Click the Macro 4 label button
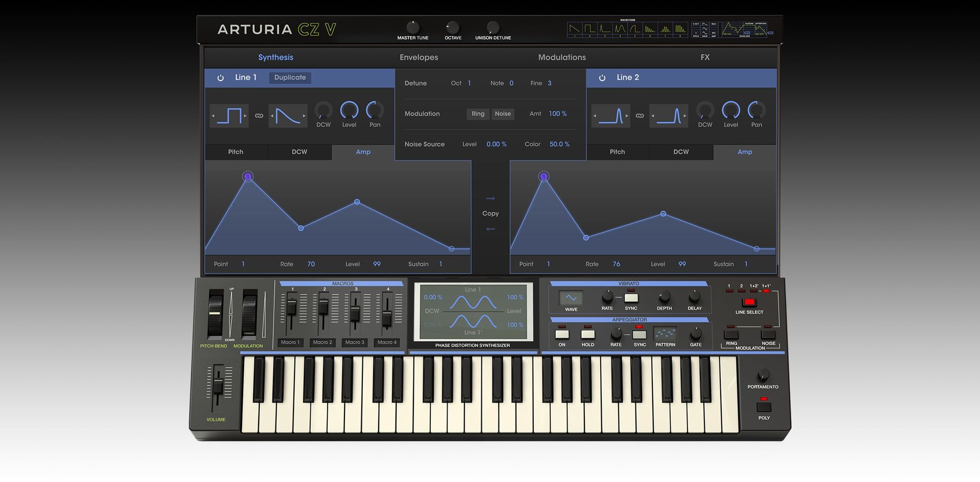 click(387, 342)
